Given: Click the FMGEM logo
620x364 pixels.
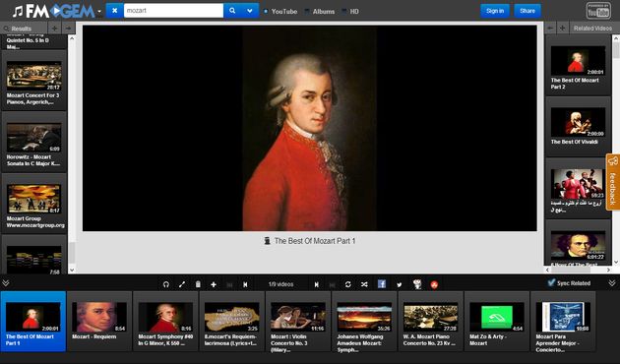Looking at the screenshot, I should click(53, 11).
